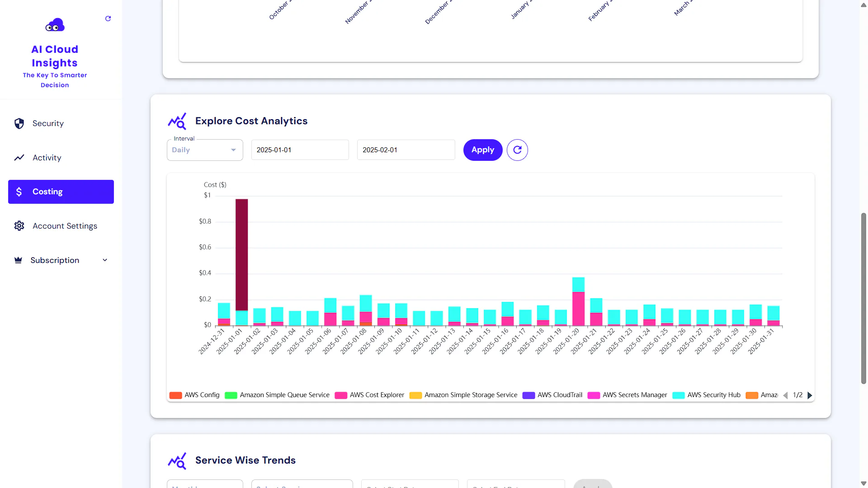Select the Costing menu item
This screenshot has height=488, width=868.
tap(61, 192)
